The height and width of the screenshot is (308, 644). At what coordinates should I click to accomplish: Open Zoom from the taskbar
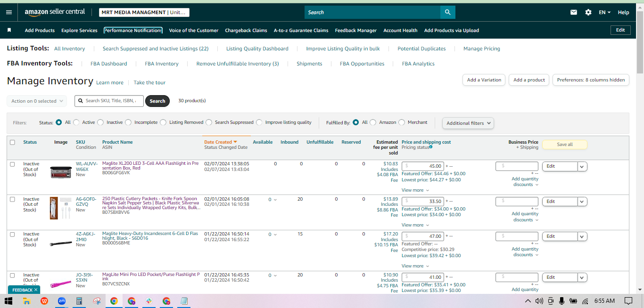click(x=61, y=301)
